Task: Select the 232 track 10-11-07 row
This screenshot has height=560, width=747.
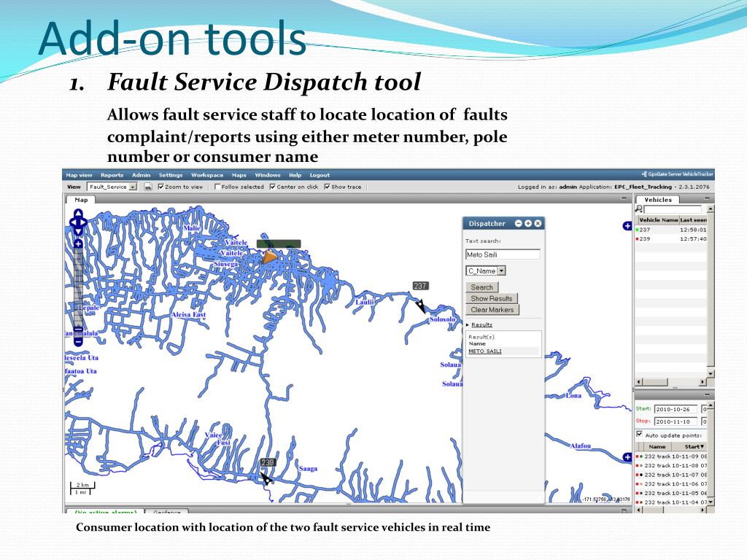Action: tap(671, 475)
